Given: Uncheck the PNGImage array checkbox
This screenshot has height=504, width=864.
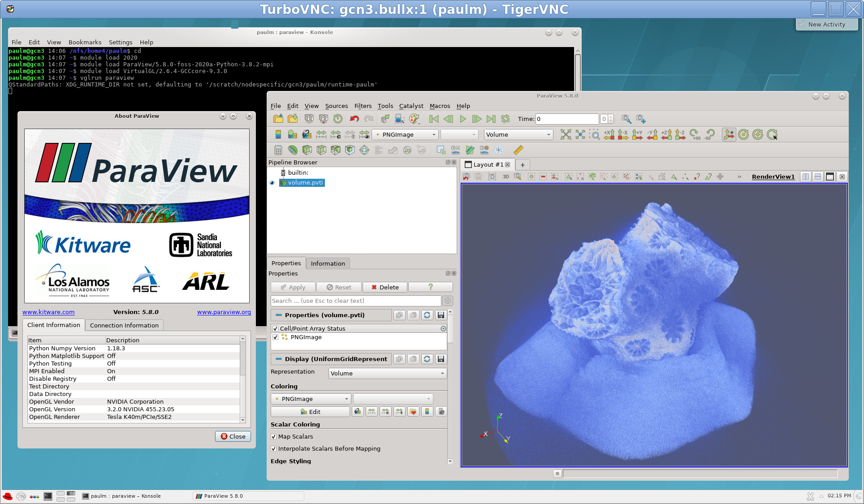Looking at the screenshot, I should [275, 337].
